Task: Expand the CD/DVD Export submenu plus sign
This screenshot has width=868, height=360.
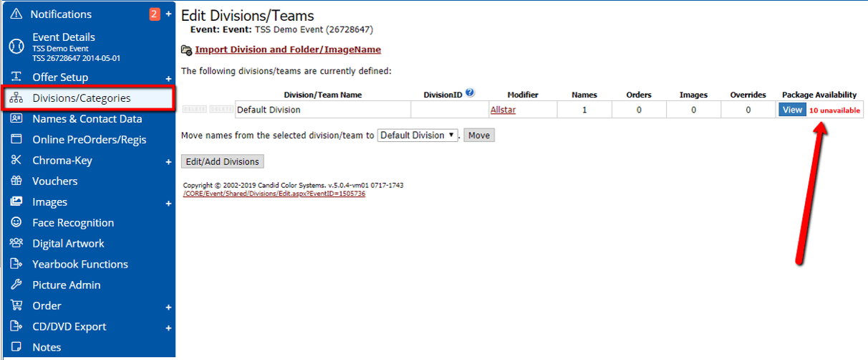Action: pos(169,328)
